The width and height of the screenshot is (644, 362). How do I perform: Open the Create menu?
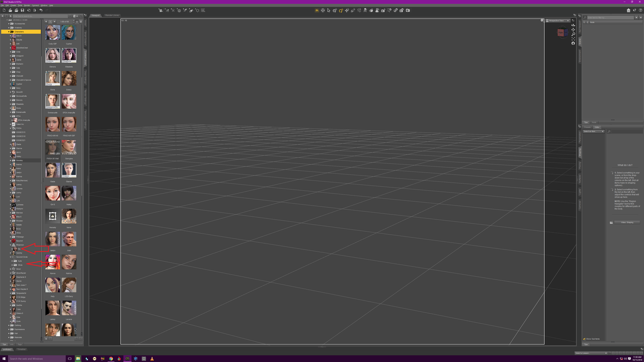14,6
